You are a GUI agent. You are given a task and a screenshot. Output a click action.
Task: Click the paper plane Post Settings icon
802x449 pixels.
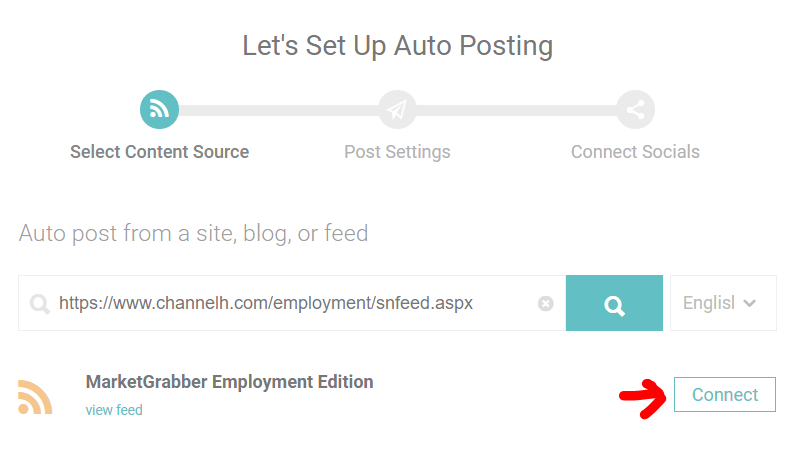click(x=397, y=109)
